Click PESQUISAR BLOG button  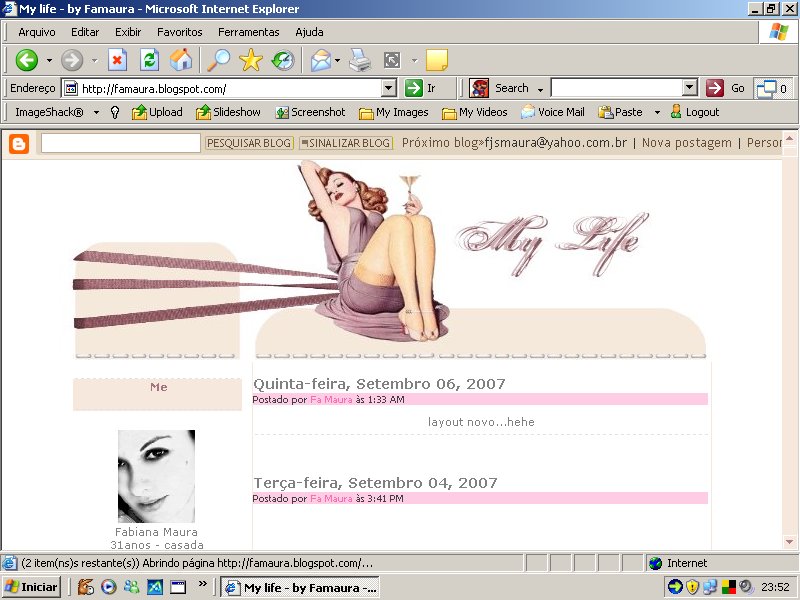(249, 143)
